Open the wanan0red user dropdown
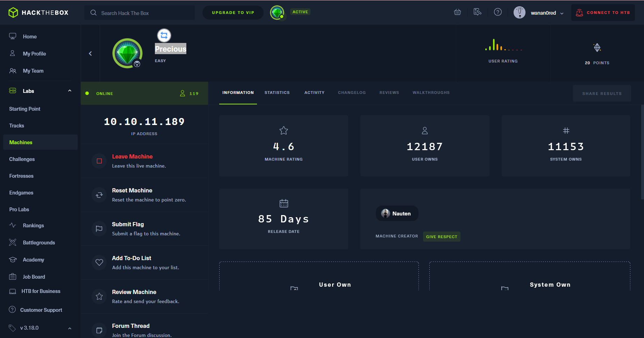The height and width of the screenshot is (338, 644). pos(561,13)
